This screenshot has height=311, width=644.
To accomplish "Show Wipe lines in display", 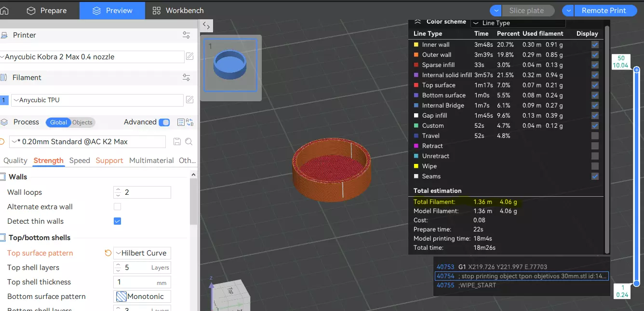I will [595, 166].
